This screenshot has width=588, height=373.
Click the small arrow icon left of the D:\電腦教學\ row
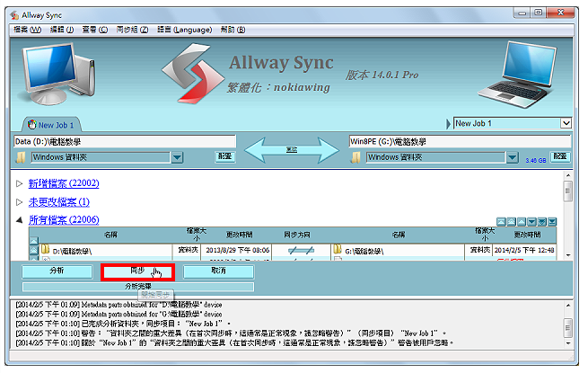[34, 250]
